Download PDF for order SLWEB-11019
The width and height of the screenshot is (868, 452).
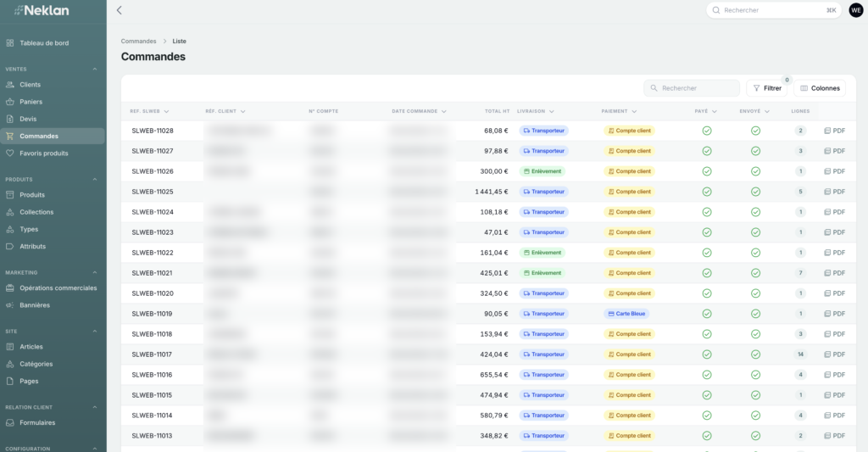834,314
